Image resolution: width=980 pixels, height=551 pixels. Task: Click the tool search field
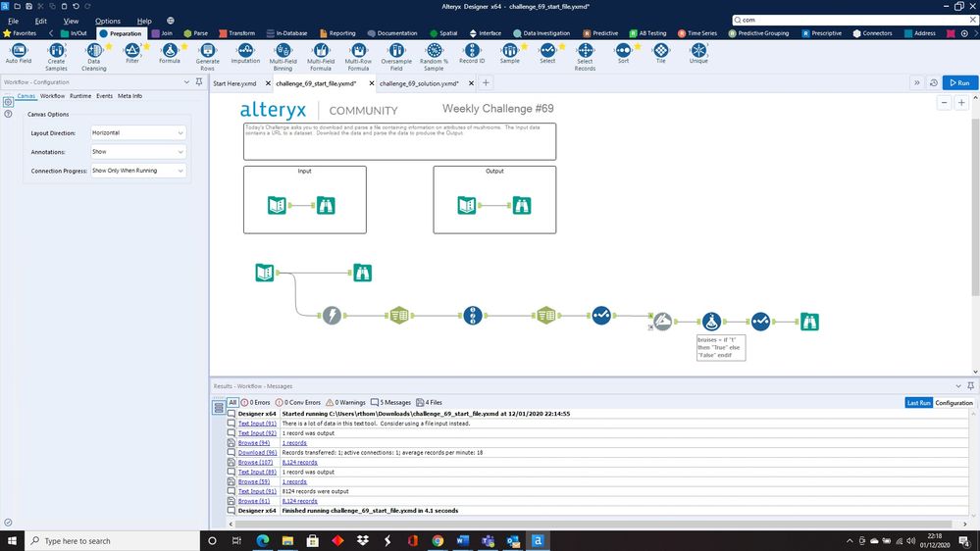[x=853, y=20]
